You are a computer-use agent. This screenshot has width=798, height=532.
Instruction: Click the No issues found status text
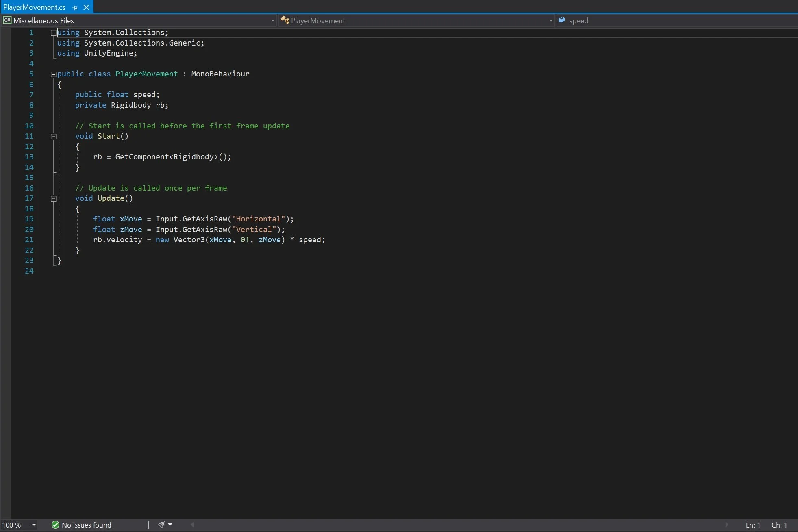(x=86, y=525)
